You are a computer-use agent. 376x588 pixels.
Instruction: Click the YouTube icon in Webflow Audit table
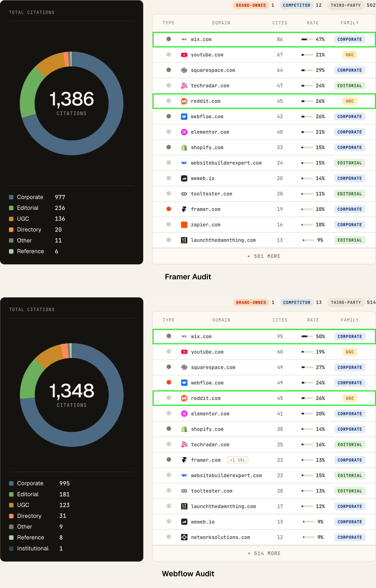pyautogui.click(x=184, y=352)
